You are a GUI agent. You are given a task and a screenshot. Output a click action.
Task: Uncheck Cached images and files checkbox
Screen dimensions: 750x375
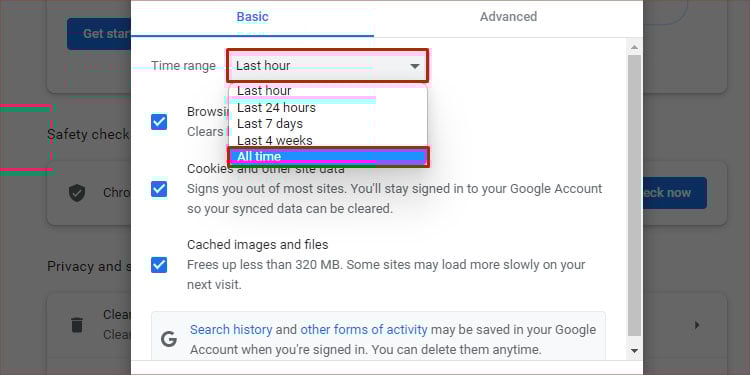coord(159,265)
